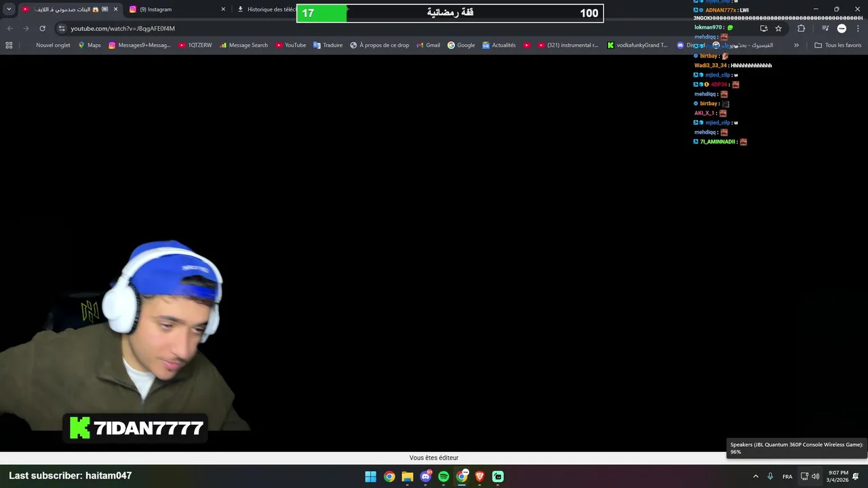The width and height of the screenshot is (868, 488).
Task: Open the Apps grid in bookmarks bar
Action: tap(9, 45)
